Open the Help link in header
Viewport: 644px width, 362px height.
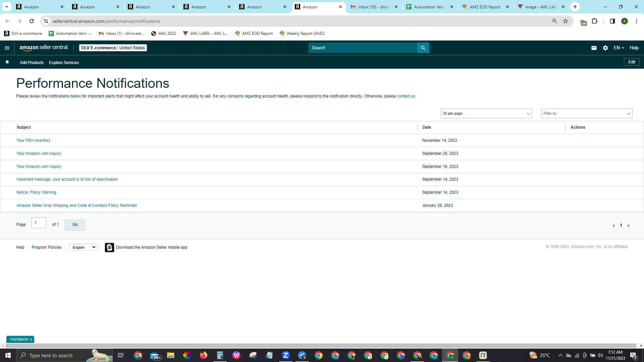point(634,48)
